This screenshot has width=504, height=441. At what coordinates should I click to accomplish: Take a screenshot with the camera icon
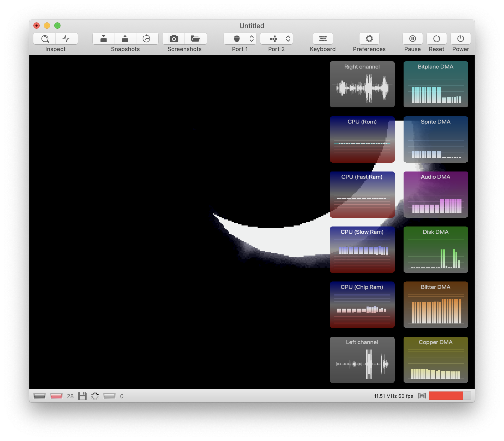(174, 39)
